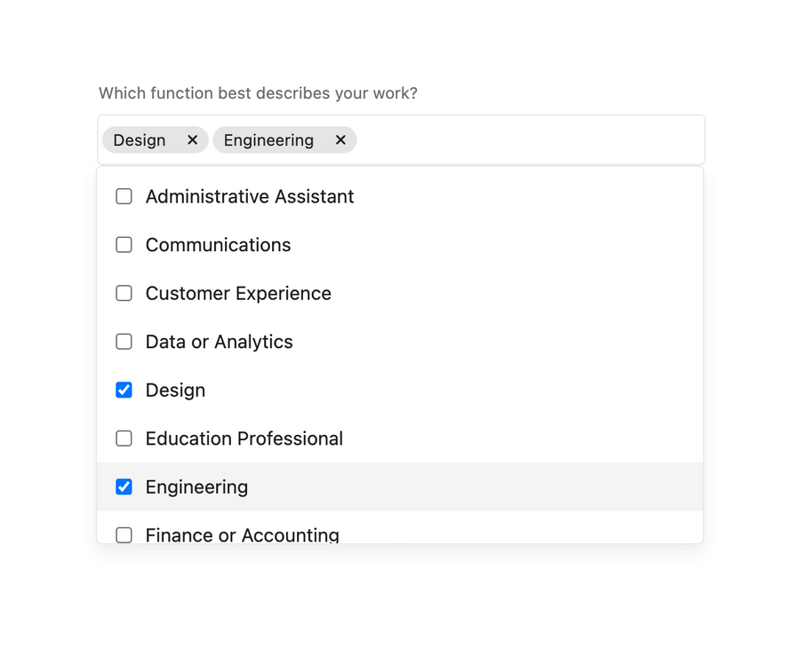Remove the Engineering tag via its X icon

[x=340, y=140]
